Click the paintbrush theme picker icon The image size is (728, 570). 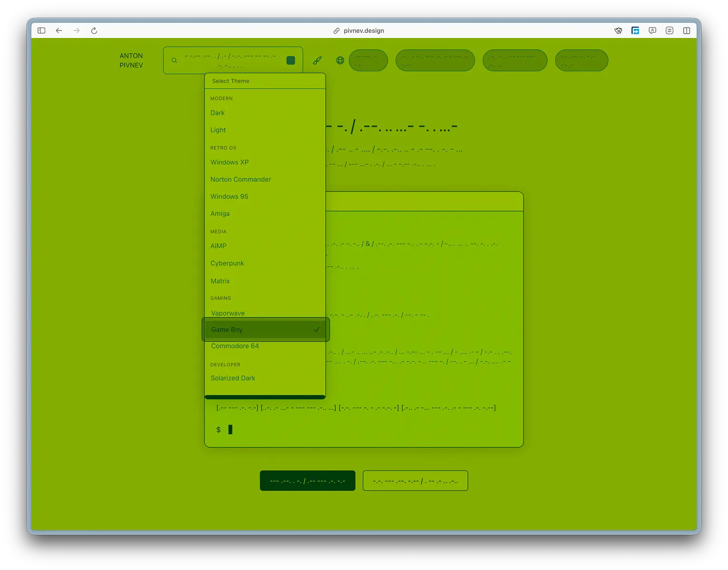click(x=317, y=60)
